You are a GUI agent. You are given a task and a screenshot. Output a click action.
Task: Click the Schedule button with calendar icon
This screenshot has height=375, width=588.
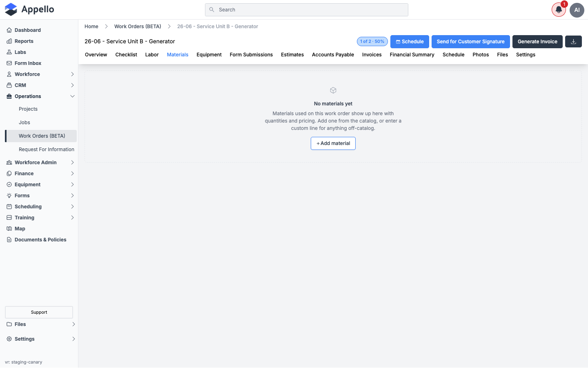[x=410, y=42]
